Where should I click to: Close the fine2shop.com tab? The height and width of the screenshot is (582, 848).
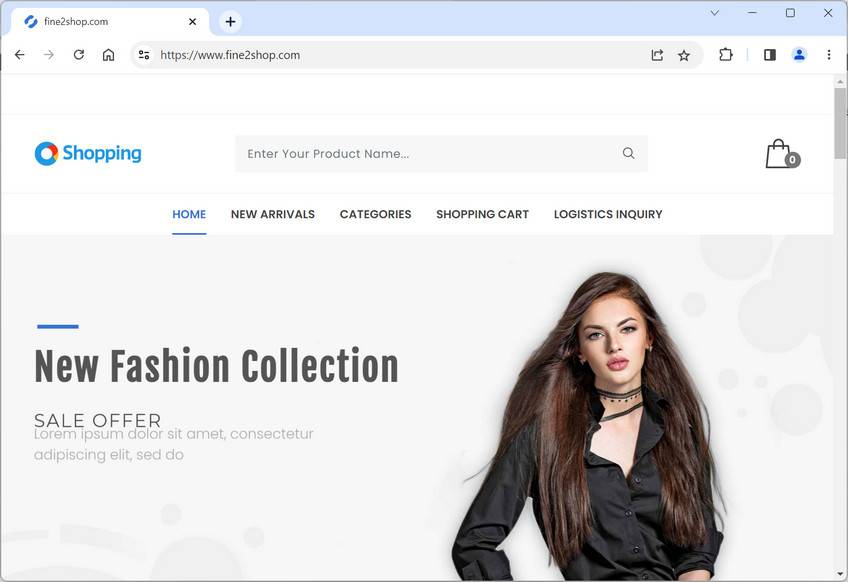point(193,22)
